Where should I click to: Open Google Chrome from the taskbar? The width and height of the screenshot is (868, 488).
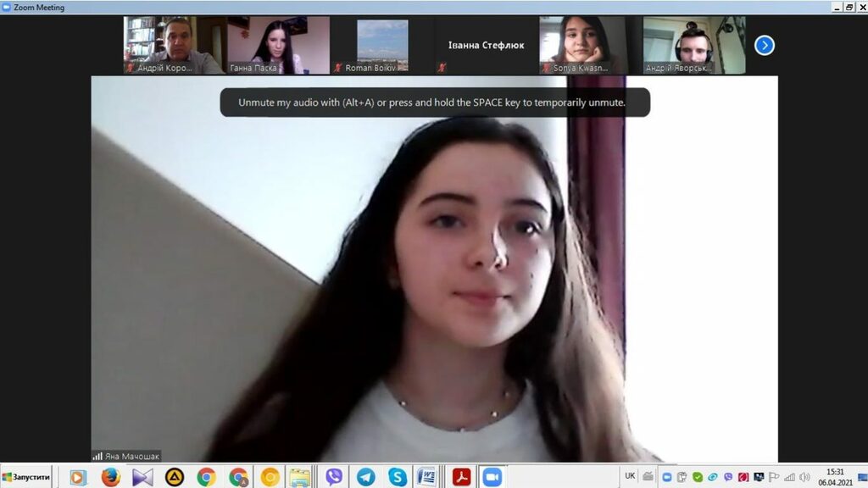[206, 477]
